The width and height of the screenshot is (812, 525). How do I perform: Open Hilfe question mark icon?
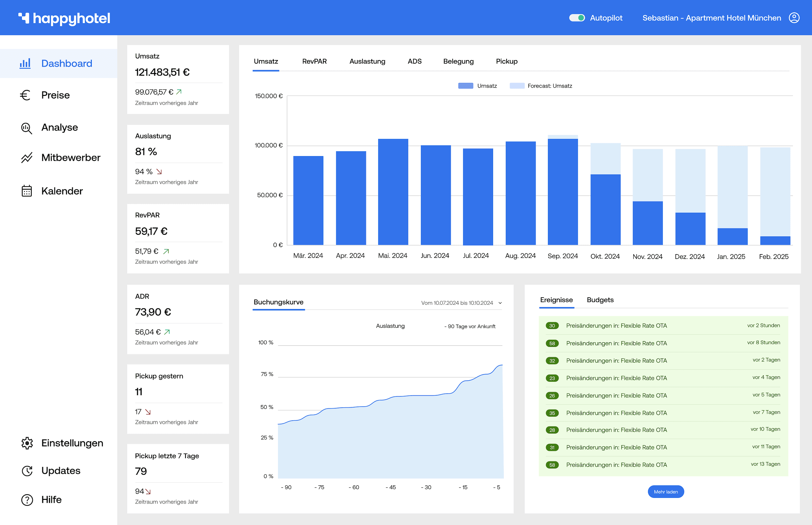27,500
